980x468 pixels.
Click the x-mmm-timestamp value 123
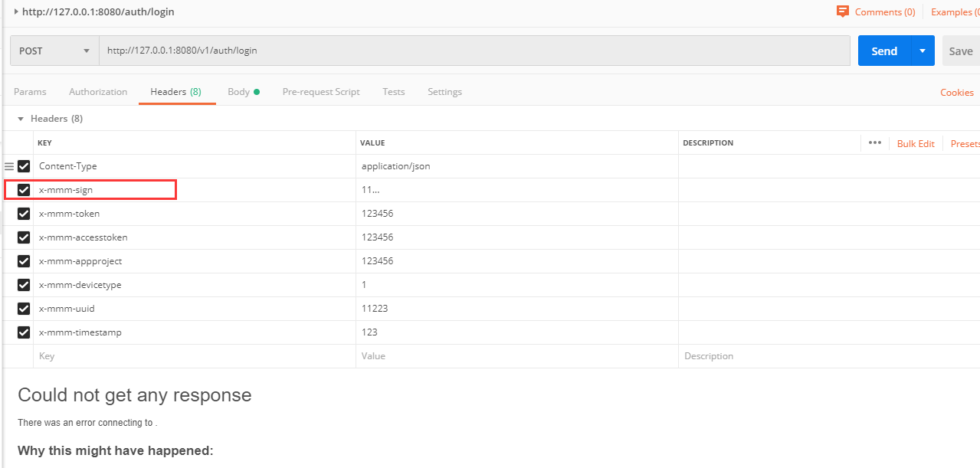[x=517, y=332]
